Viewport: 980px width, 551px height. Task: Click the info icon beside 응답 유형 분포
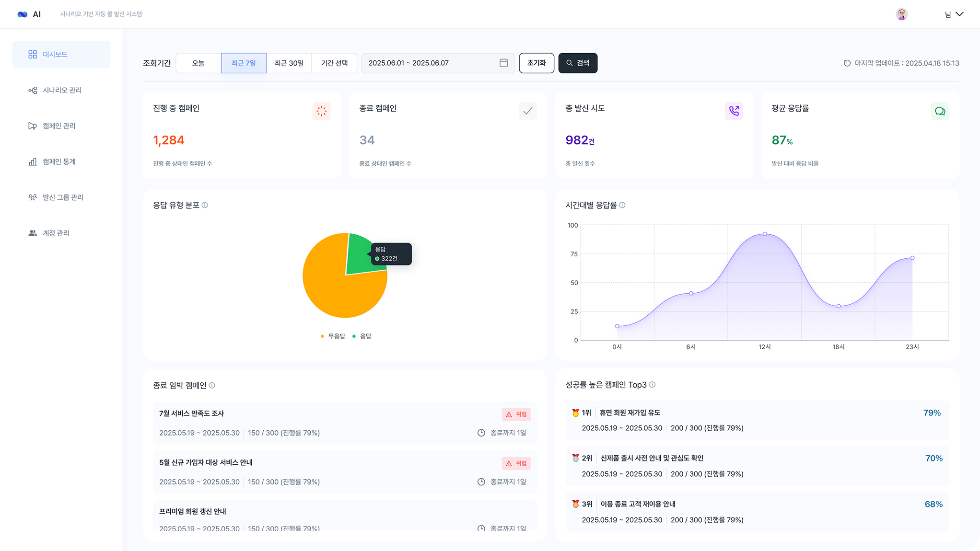click(205, 205)
